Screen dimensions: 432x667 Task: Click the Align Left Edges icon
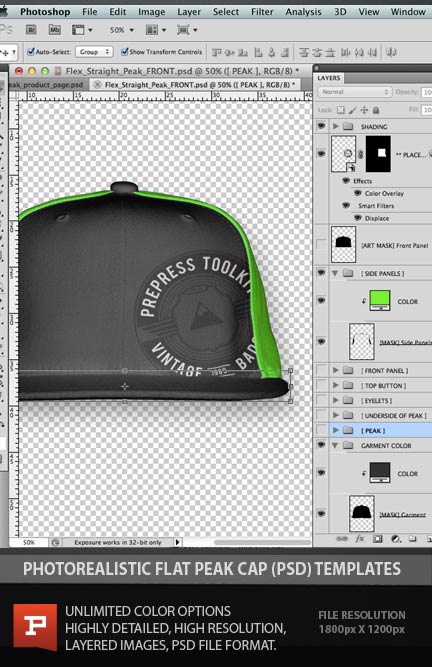coord(258,52)
